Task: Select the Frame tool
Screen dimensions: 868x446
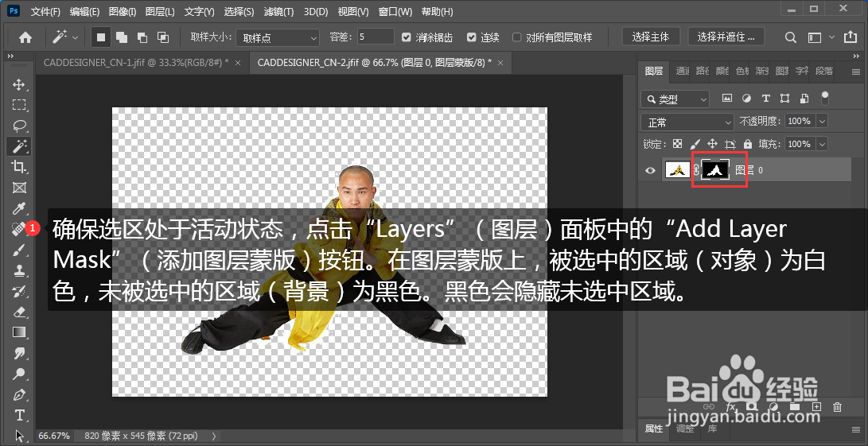Action: click(19, 188)
